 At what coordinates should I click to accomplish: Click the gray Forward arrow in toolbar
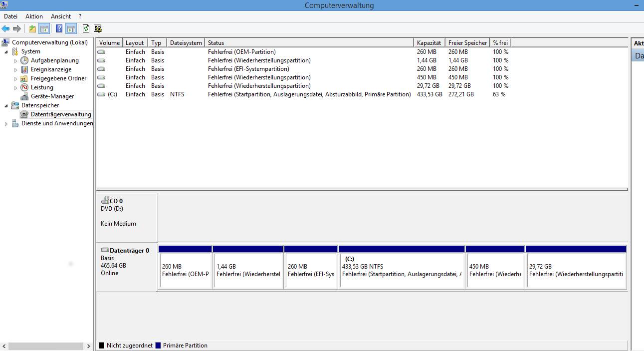(17, 28)
